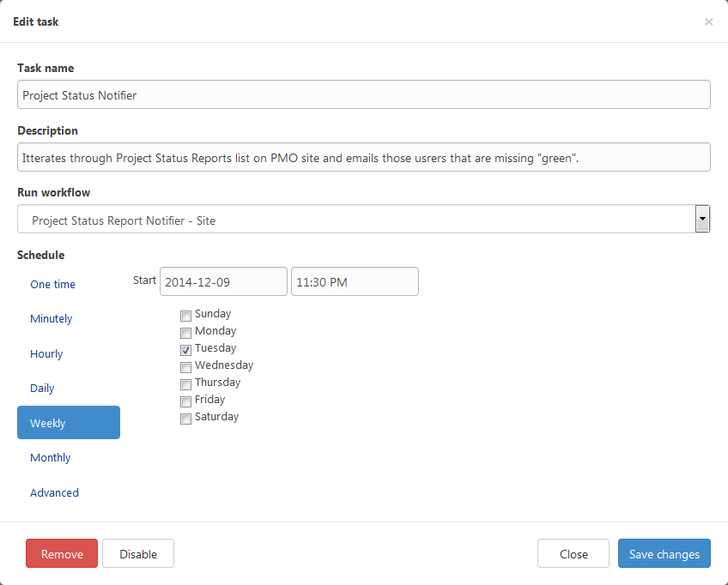Enable the Monday checkbox
Viewport: 728px width, 585px height.
coord(185,333)
